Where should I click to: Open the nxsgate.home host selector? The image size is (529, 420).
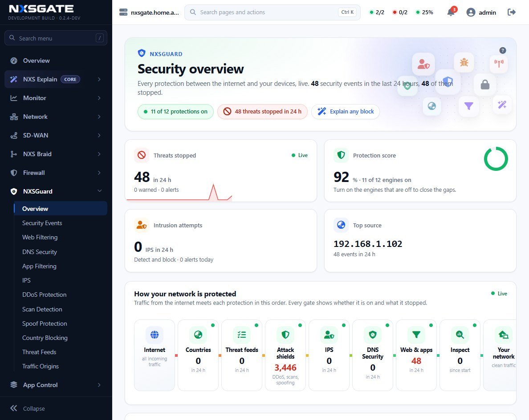click(x=149, y=12)
